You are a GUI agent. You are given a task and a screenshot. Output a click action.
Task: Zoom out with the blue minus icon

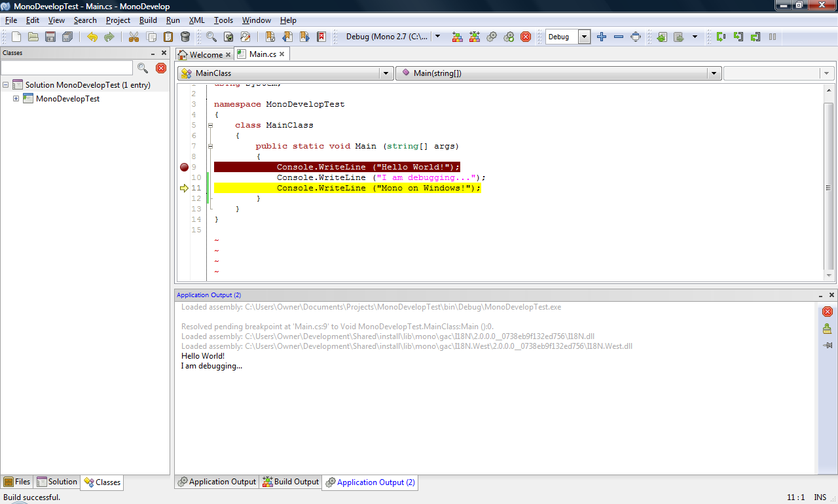point(619,37)
